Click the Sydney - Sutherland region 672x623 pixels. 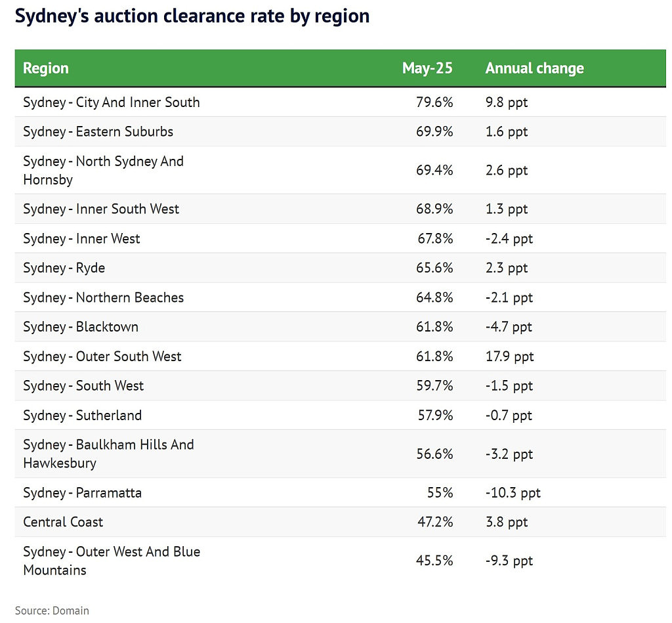click(82, 416)
